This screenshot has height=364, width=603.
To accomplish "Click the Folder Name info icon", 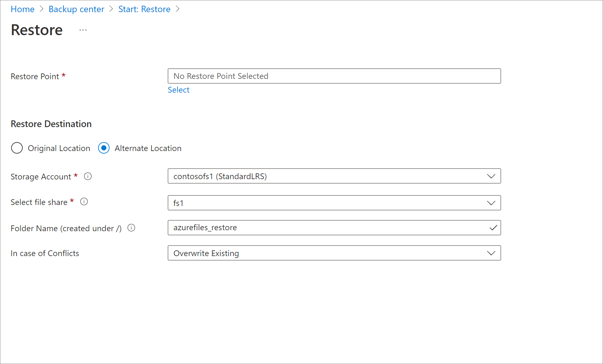I will click(131, 228).
